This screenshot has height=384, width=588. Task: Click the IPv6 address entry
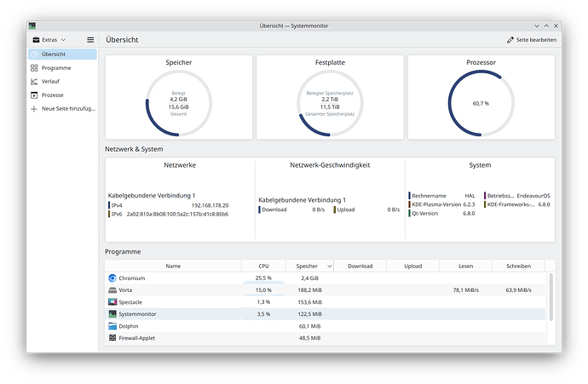(x=169, y=215)
